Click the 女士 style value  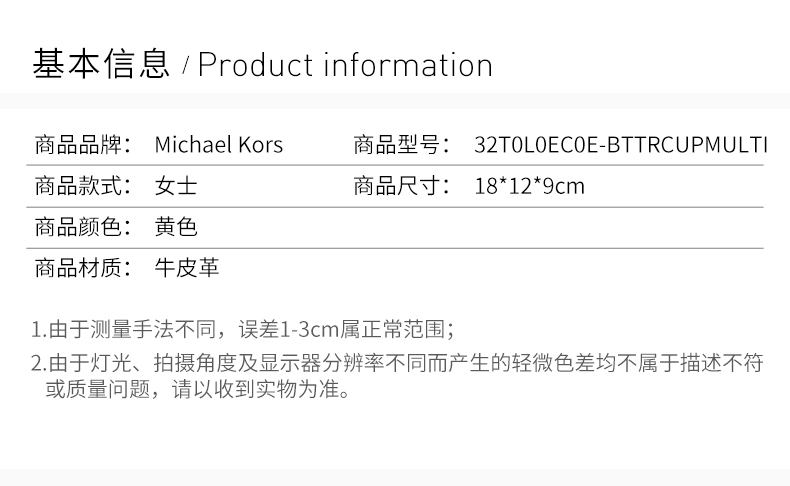pyautogui.click(x=176, y=186)
